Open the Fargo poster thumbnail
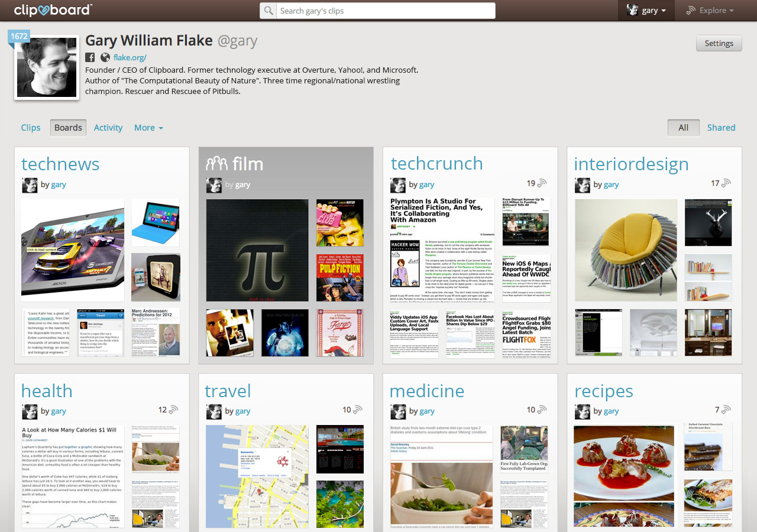The width and height of the screenshot is (757, 532). (340, 333)
